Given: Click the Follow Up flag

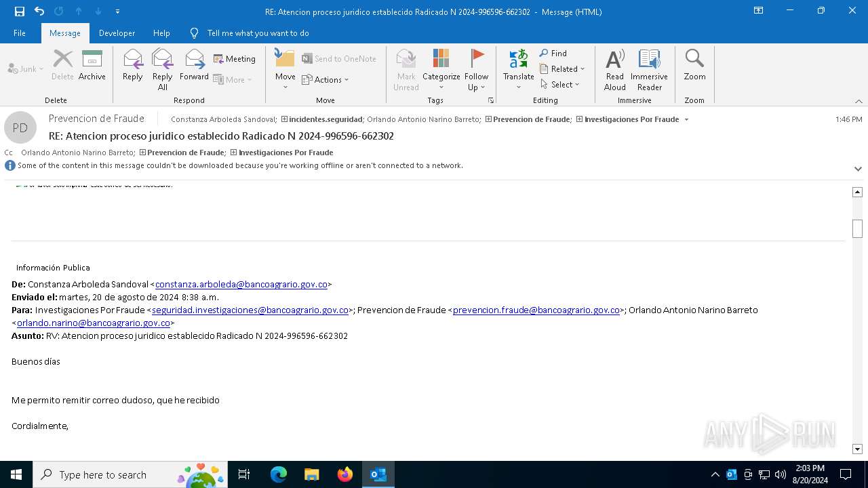Looking at the screenshot, I should [477, 70].
